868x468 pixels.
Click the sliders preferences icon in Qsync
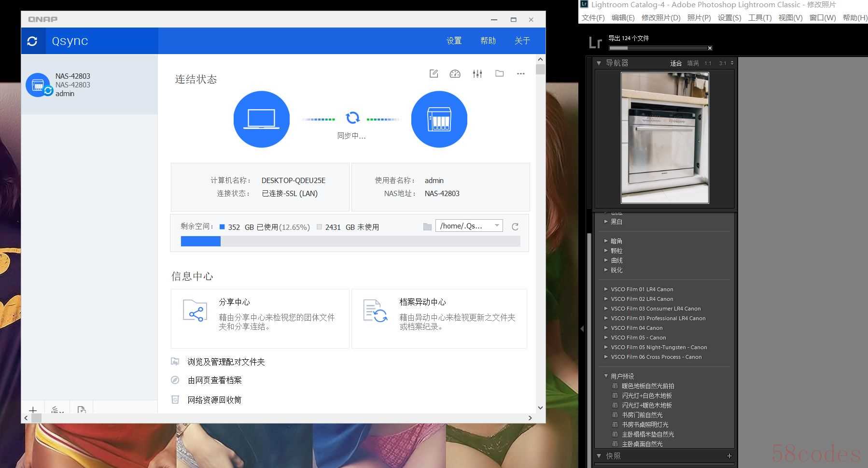[477, 74]
